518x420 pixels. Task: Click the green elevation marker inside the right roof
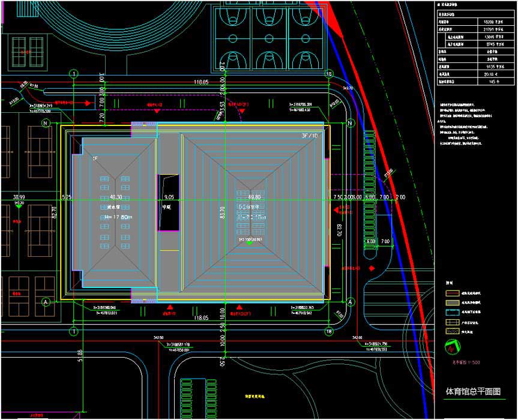tap(249, 242)
